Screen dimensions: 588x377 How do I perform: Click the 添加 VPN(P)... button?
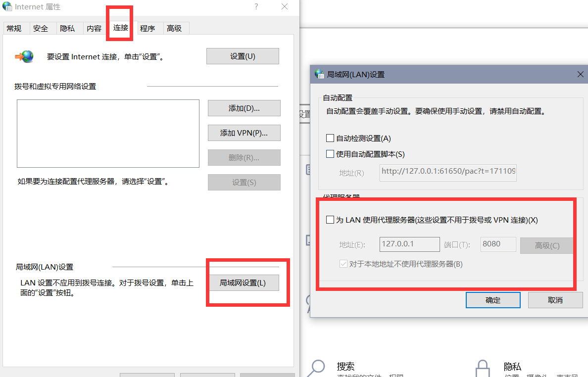pyautogui.click(x=244, y=133)
